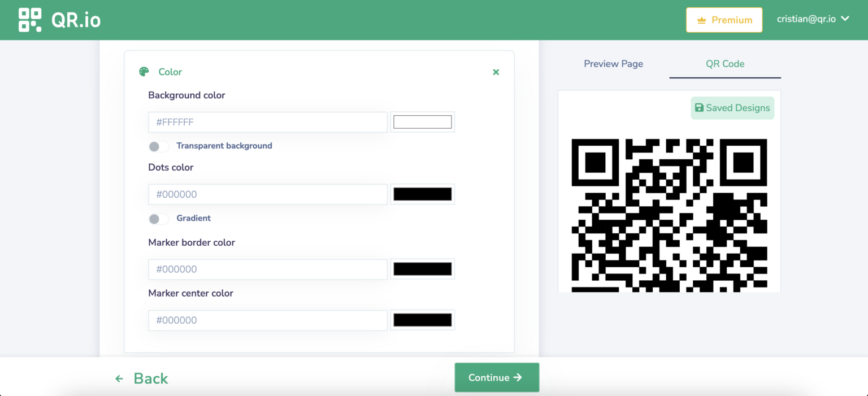Select the QR Code tab

(x=725, y=64)
